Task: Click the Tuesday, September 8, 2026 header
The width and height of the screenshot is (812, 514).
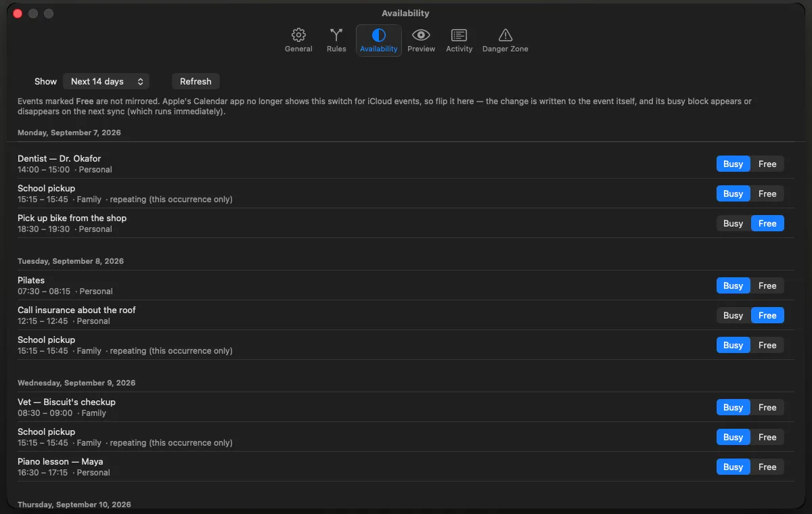Action: [x=70, y=261]
